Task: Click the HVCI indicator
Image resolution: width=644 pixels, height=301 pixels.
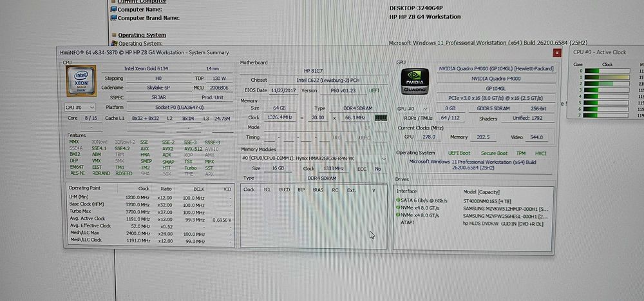Action: 541,153
